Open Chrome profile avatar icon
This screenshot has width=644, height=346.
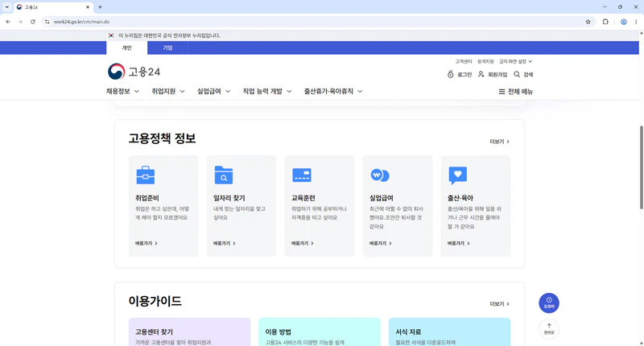coord(623,22)
